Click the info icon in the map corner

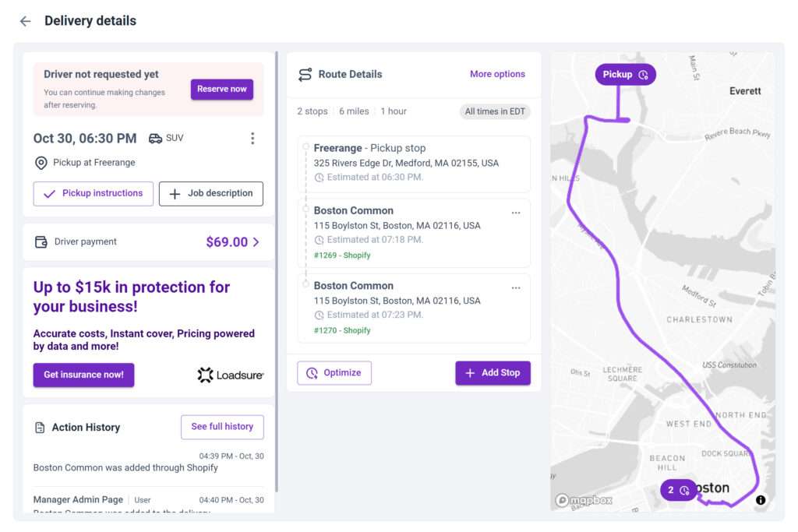pyautogui.click(x=760, y=502)
